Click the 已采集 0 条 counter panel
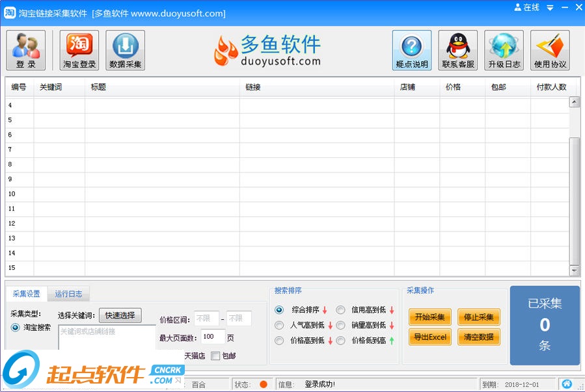Image resolution: width=585 pixels, height=392 pixels. click(x=545, y=325)
